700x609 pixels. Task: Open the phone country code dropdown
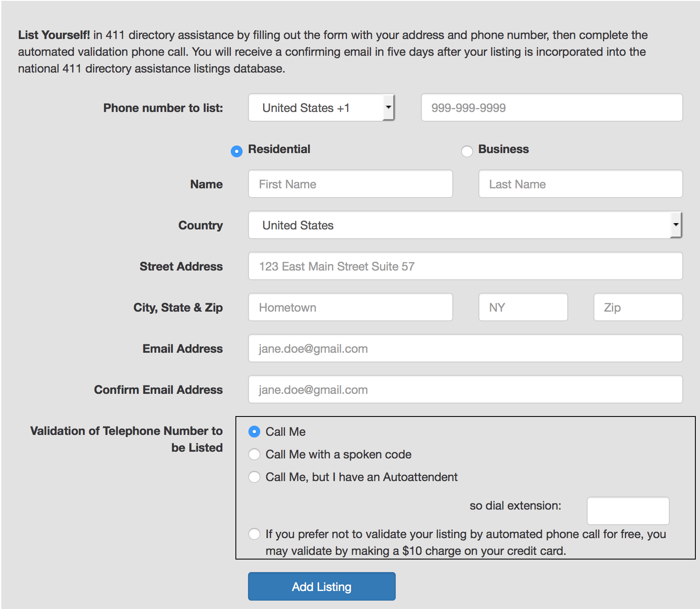pyautogui.click(x=321, y=108)
